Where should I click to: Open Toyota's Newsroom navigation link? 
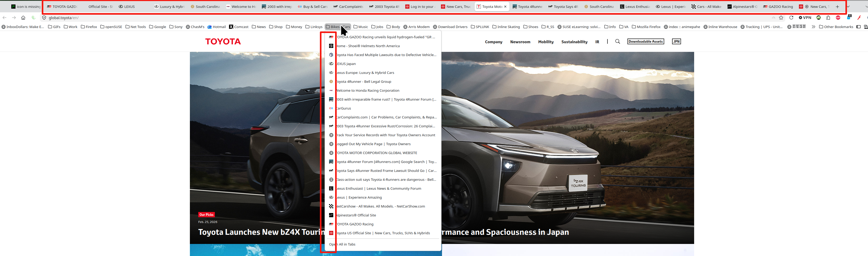tap(520, 42)
